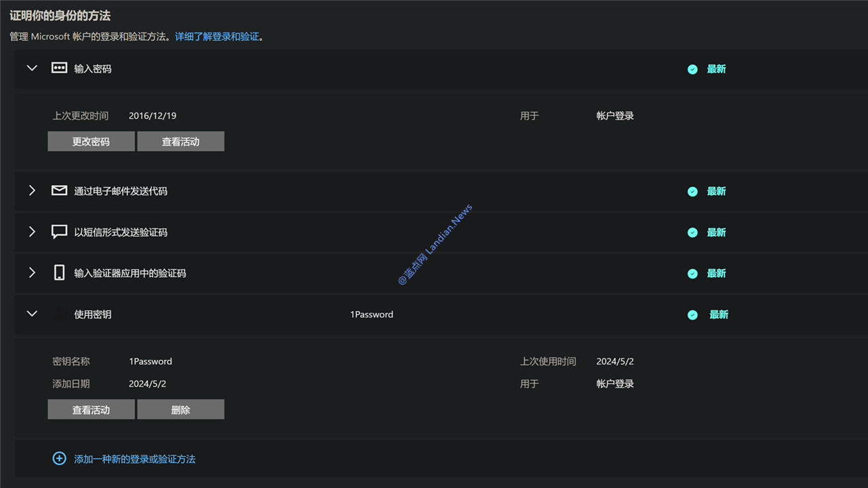Click the authenticator phone icon
Image resolution: width=868 pixels, height=488 pixels.
coord(60,273)
